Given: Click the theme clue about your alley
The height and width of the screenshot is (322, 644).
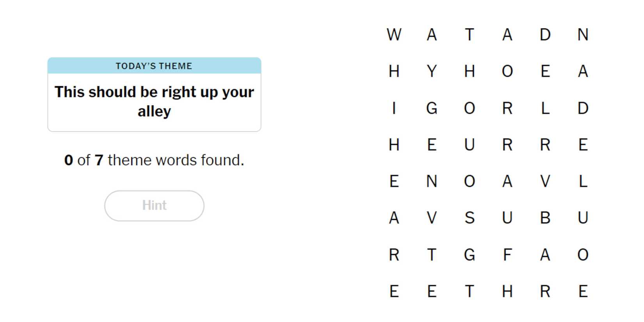Looking at the screenshot, I should pyautogui.click(x=154, y=101).
